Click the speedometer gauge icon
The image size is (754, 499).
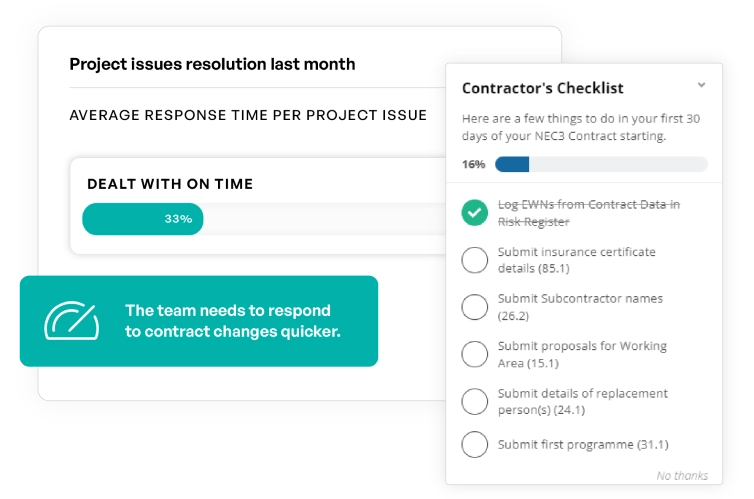coord(71,320)
